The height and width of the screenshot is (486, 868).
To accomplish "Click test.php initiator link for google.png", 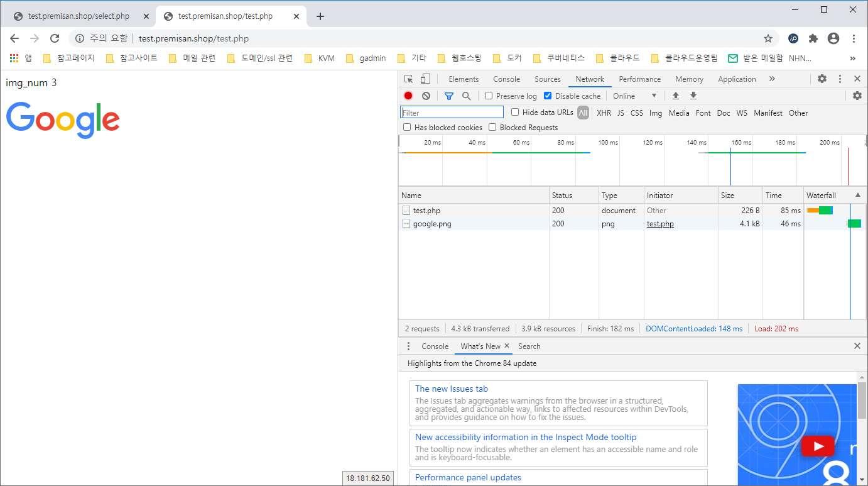I will pyautogui.click(x=660, y=224).
